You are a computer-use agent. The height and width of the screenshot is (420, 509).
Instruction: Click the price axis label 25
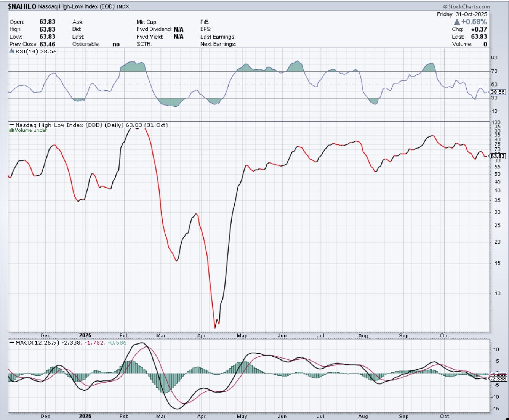(497, 226)
